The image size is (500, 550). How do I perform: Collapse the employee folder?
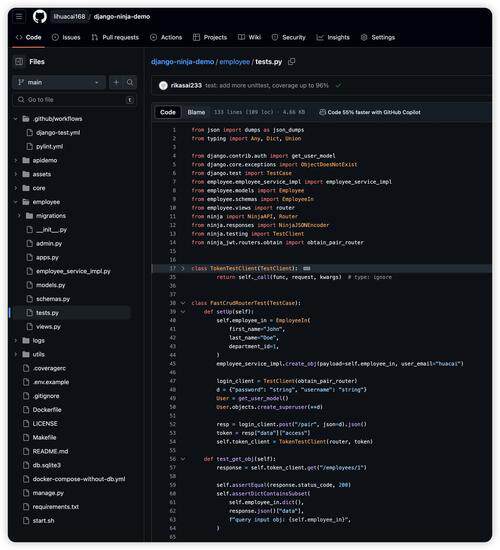click(15, 202)
